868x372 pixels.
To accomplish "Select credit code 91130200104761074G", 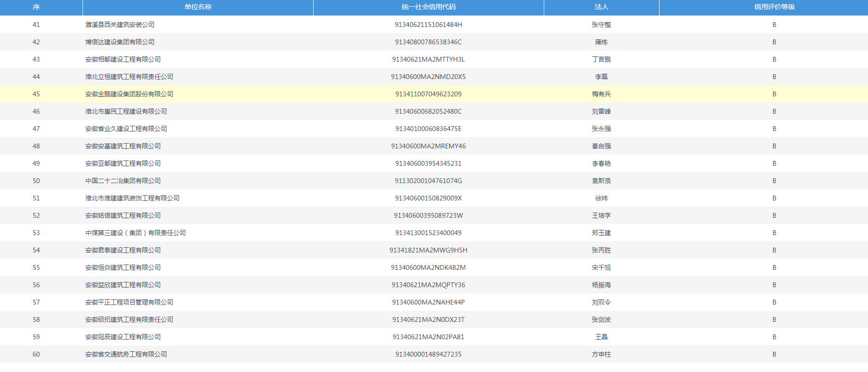I will click(428, 181).
